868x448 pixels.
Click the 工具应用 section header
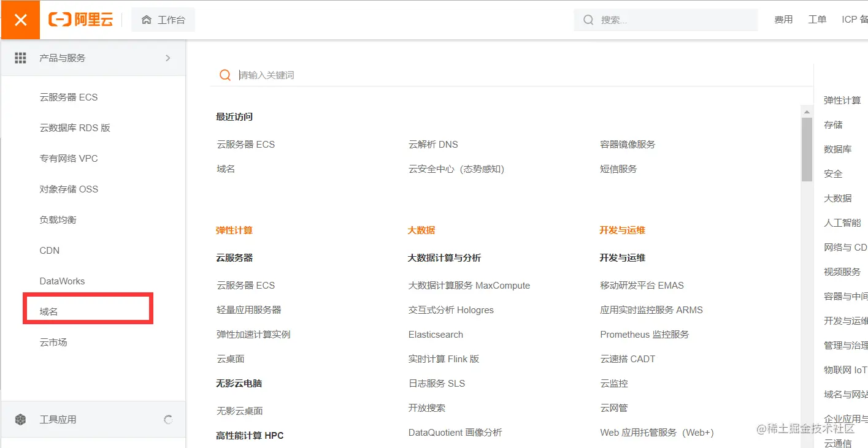[x=93, y=419]
